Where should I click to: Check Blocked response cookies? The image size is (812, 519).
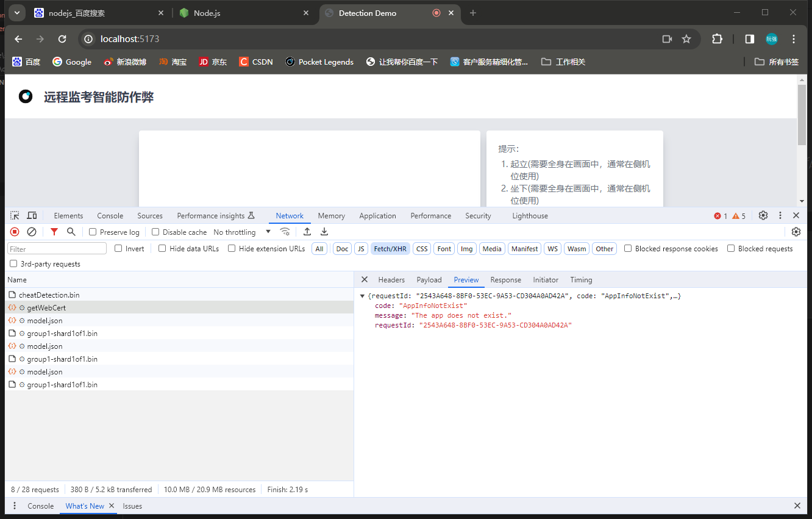tap(628, 248)
